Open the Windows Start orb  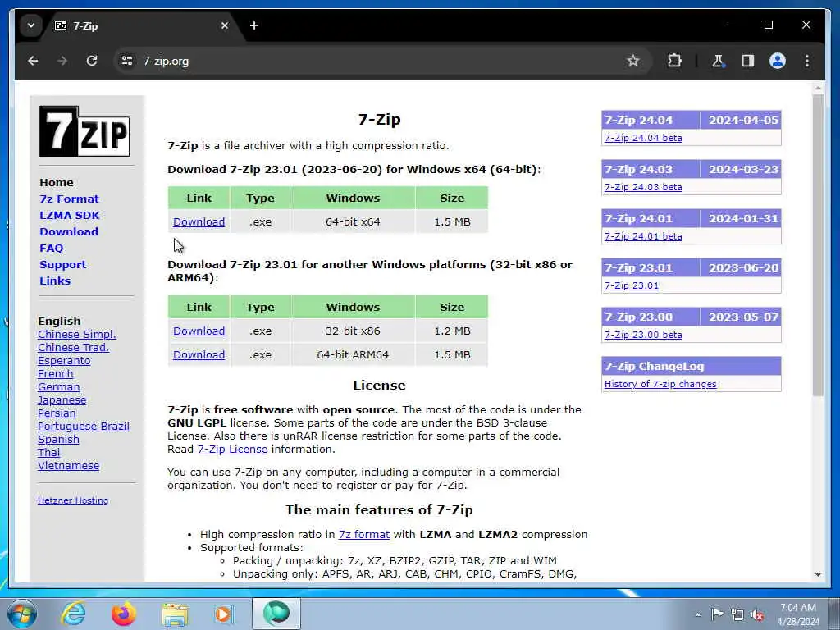pyautogui.click(x=22, y=614)
